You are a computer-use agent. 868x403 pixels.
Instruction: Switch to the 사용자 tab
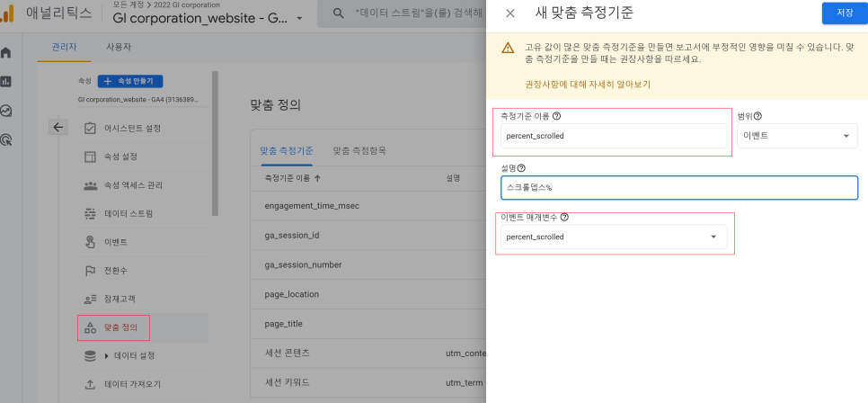(119, 47)
